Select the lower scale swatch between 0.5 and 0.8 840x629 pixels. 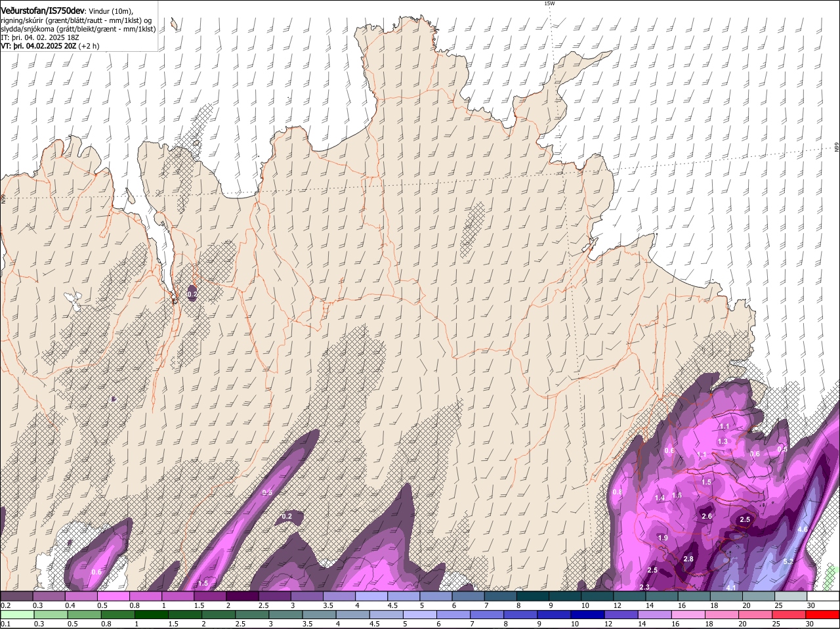coord(84,615)
